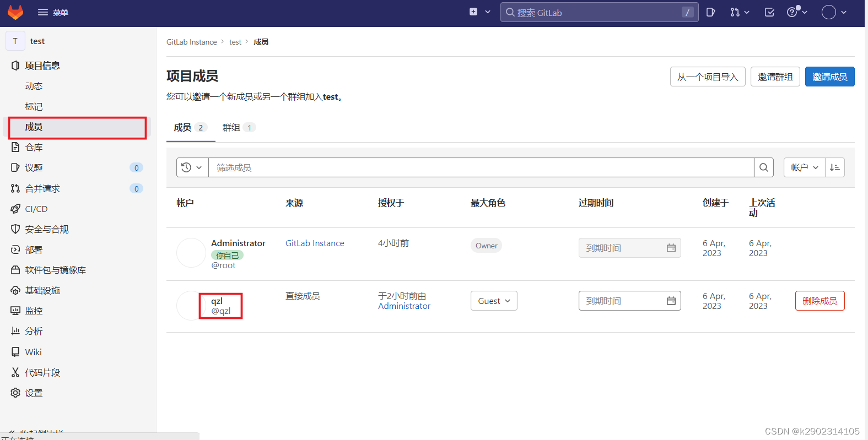Click the 软件包与镜像库 icon
The width and height of the screenshot is (868, 440).
15,270
